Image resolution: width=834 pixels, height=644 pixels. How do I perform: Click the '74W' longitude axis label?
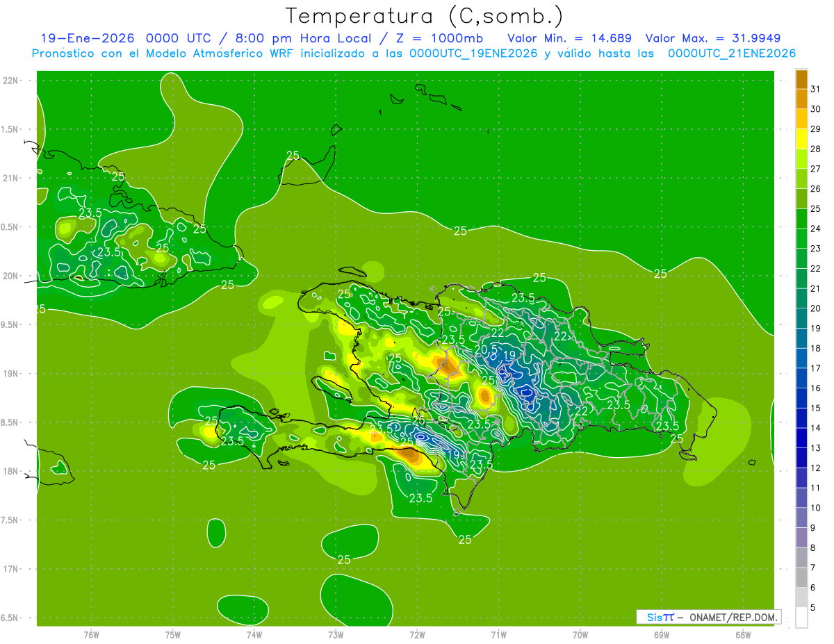point(254,635)
